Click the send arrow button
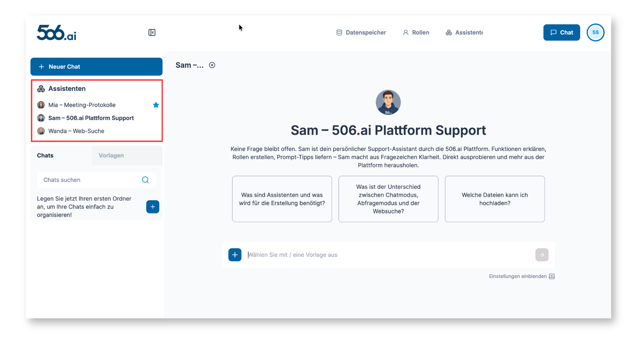This screenshot has height=343, width=644. [542, 255]
